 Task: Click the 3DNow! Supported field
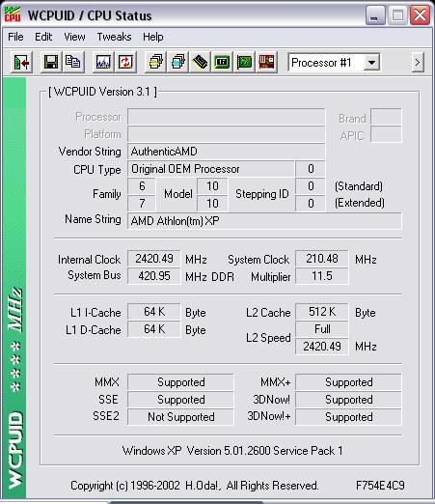click(348, 400)
